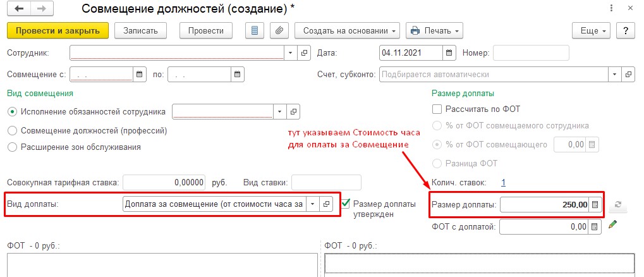Enable Рассчитать по ФОТ checkbox
Screen dimensions: 644x277
coord(437,109)
